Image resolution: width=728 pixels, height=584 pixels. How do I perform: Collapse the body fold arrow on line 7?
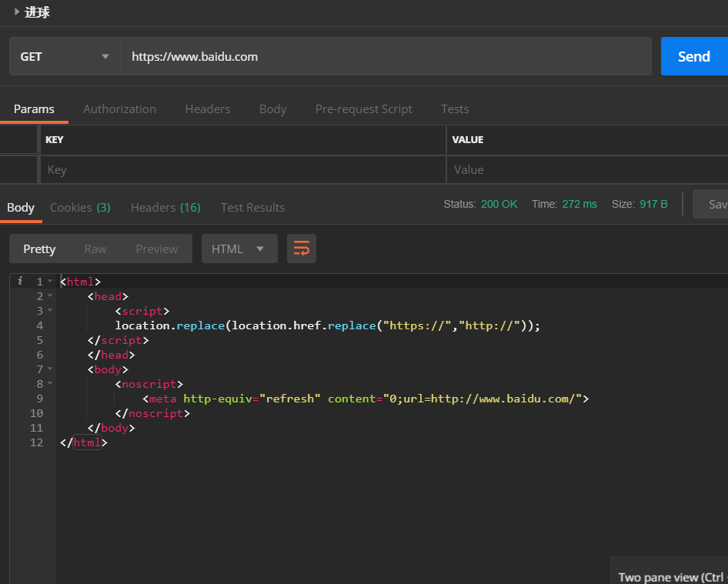(50, 369)
